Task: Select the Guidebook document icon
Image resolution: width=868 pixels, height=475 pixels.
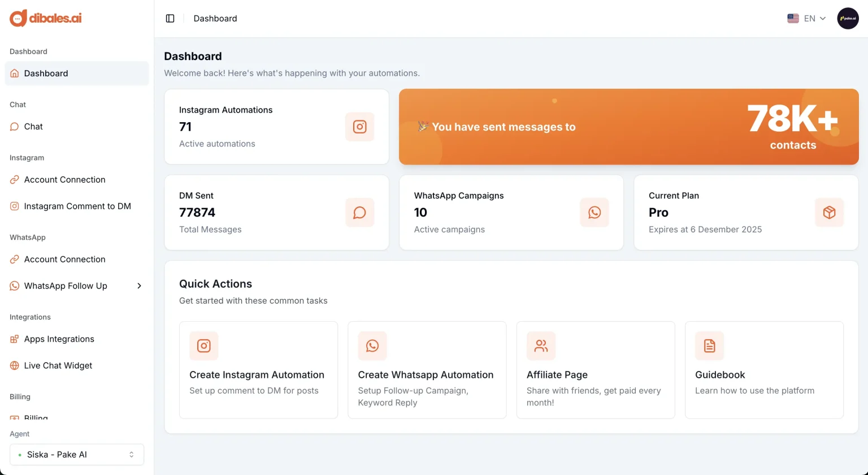Action: click(709, 346)
